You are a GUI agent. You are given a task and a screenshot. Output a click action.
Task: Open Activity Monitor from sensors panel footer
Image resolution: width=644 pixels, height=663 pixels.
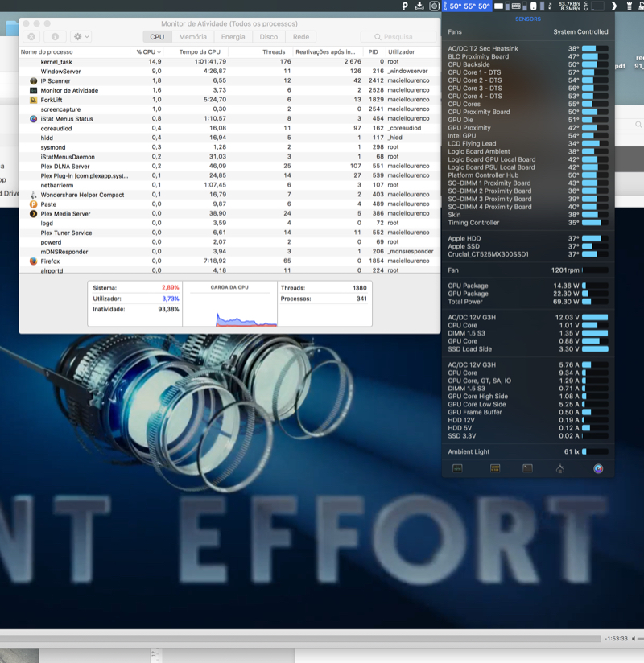pos(457,468)
